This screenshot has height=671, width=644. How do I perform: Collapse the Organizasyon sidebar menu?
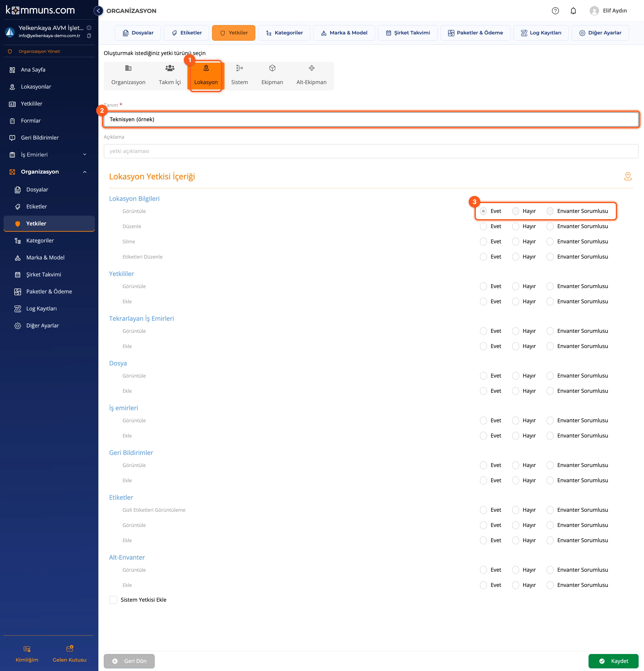click(x=49, y=172)
